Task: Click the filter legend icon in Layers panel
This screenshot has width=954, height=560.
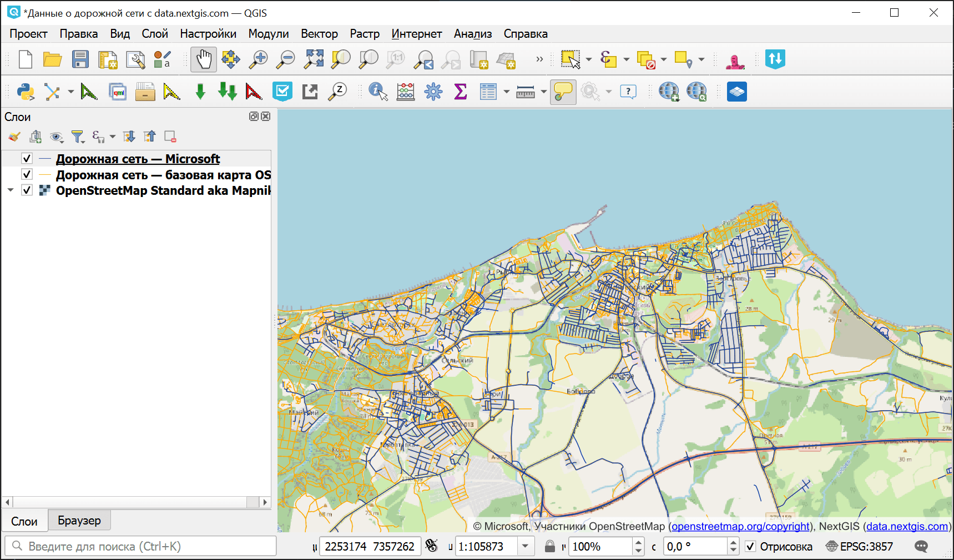Action: [77, 137]
